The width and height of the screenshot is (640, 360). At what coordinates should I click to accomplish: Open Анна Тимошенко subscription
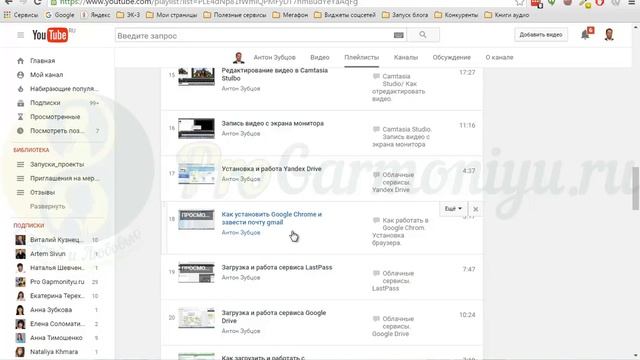tap(57, 338)
